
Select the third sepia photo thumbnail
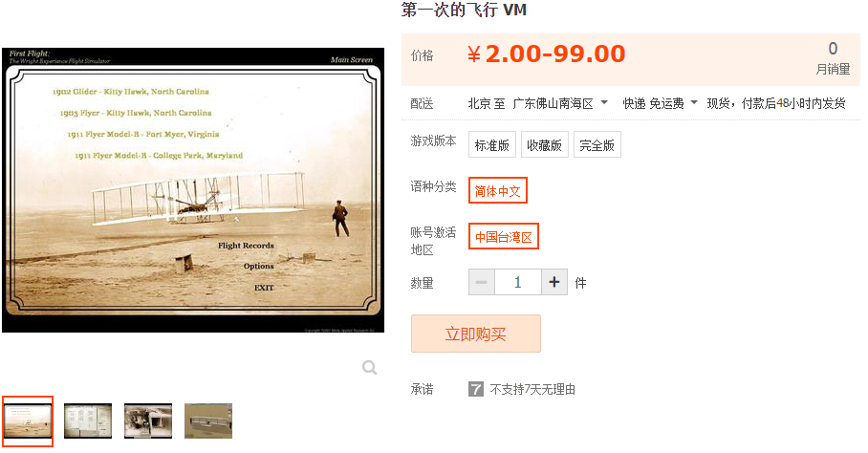point(148,421)
